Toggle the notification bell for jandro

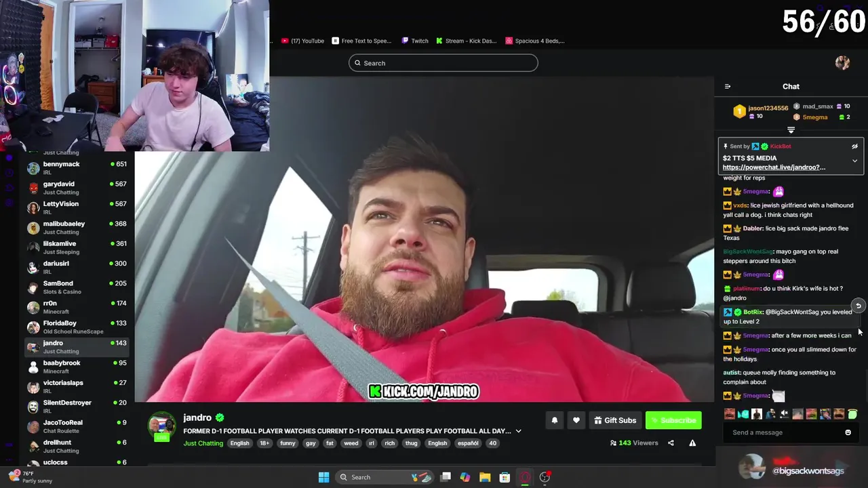point(554,420)
